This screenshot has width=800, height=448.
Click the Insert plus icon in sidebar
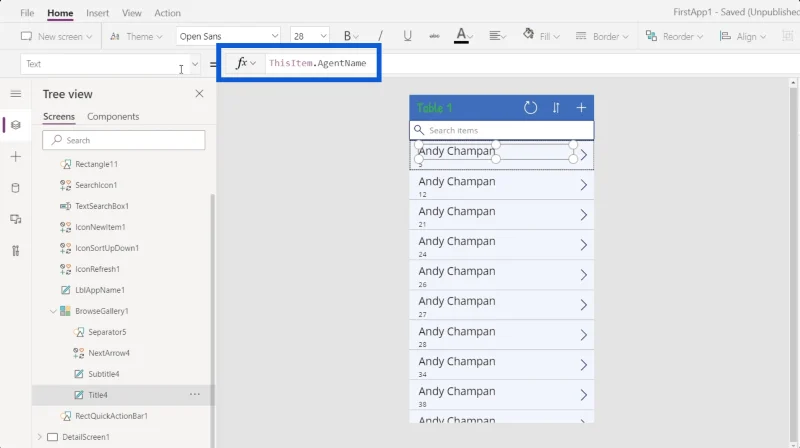pyautogui.click(x=16, y=157)
